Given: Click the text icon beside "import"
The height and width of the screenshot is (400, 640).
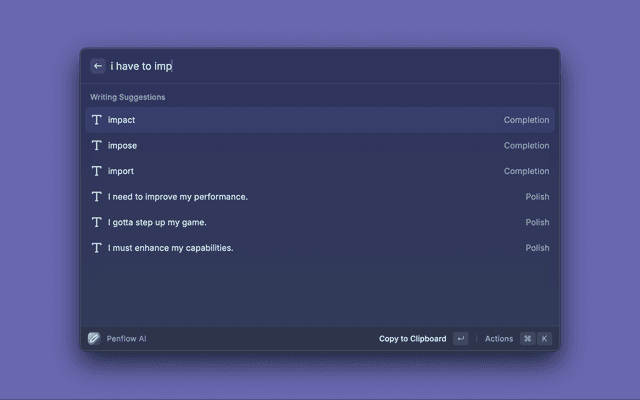Looking at the screenshot, I should tap(97, 171).
